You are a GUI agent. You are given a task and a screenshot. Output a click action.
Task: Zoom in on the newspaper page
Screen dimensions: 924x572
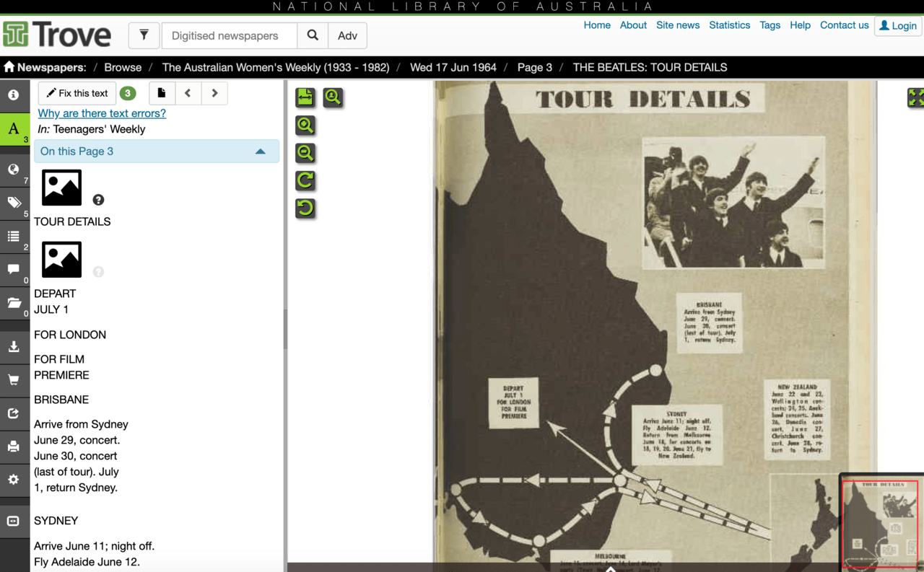305,125
